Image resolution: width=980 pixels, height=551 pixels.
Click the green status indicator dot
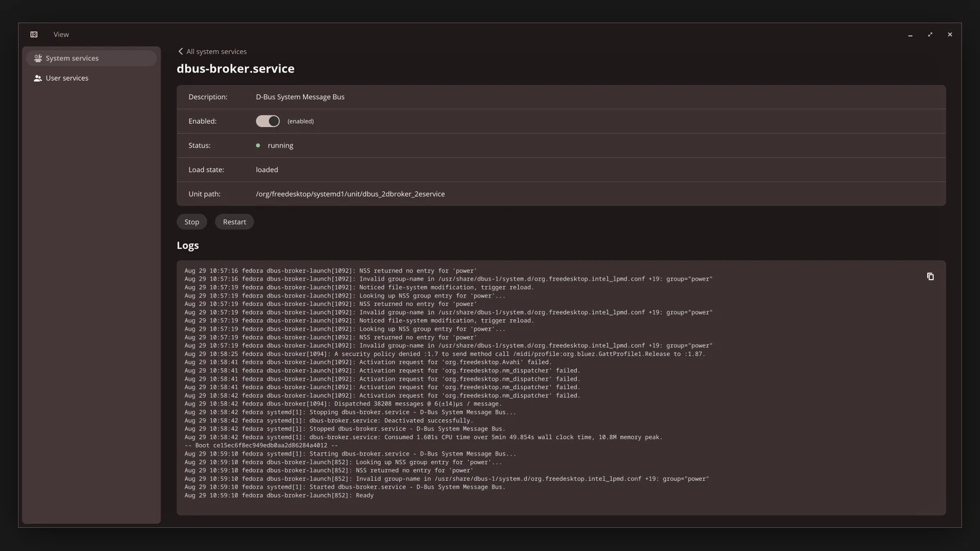(x=258, y=146)
